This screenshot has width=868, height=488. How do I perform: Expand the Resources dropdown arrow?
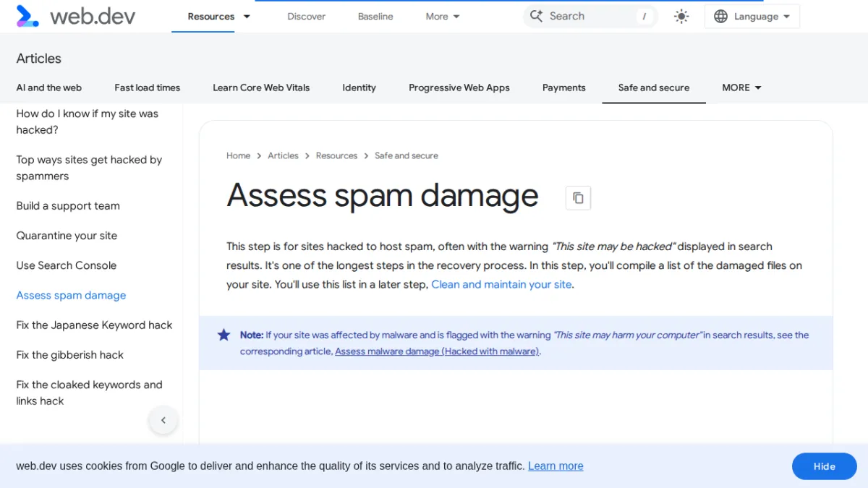[247, 17]
